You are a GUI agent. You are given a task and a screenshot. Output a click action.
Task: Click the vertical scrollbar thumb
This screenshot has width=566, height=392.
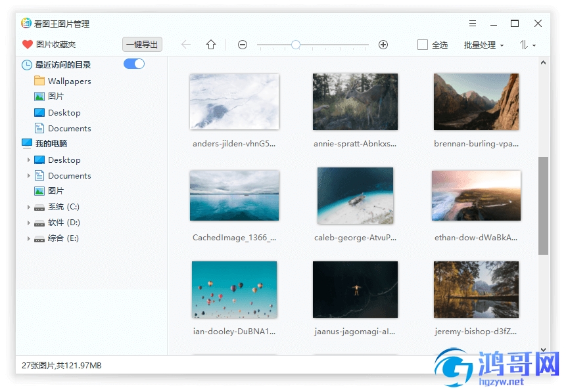543,206
